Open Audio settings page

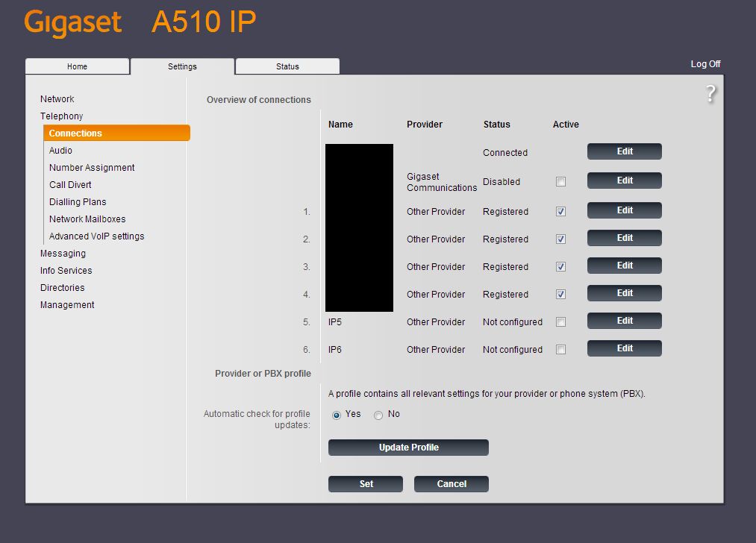[x=60, y=151]
